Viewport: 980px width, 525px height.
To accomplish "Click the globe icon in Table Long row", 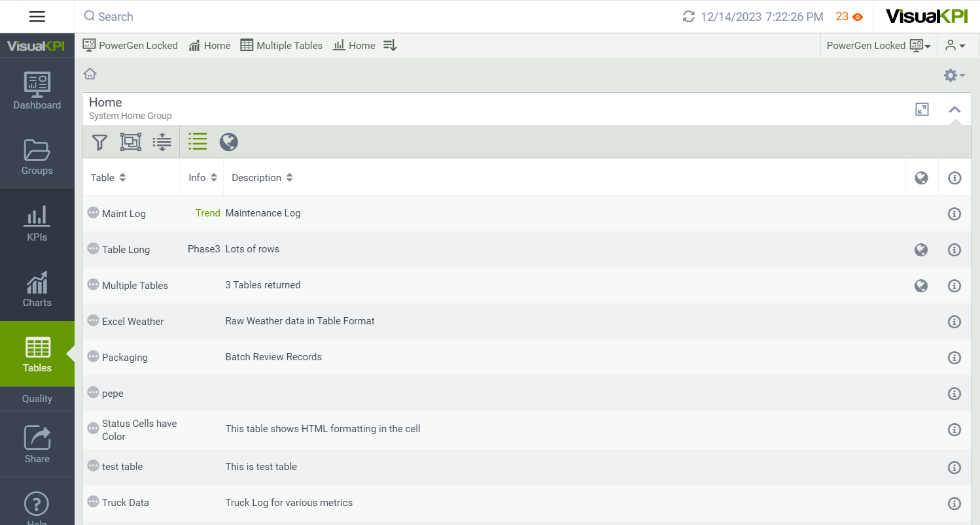I will (921, 249).
